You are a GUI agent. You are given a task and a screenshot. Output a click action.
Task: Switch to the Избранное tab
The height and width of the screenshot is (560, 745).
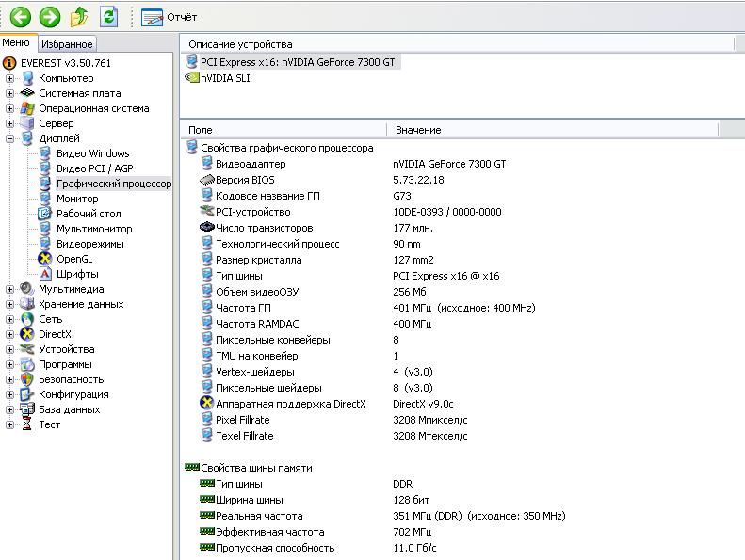[67, 44]
